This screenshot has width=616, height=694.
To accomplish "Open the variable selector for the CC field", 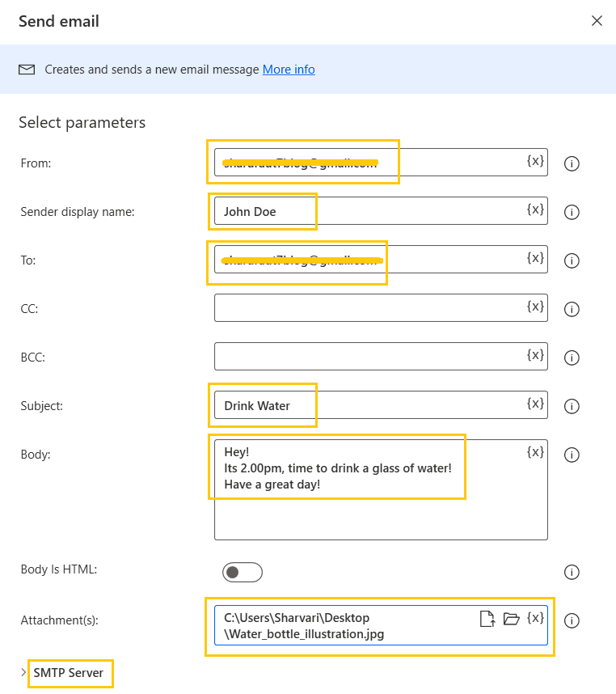I will 535,307.
